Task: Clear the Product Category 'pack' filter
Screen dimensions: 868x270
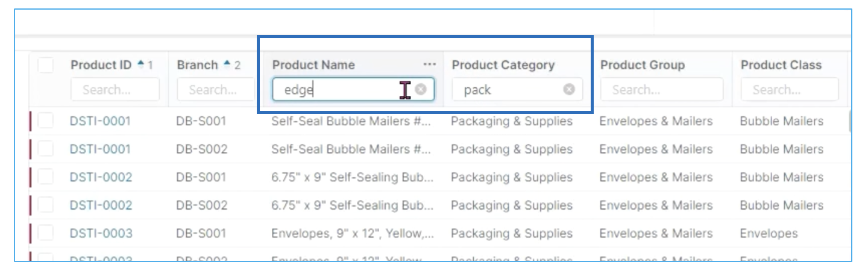Action: coord(568,90)
